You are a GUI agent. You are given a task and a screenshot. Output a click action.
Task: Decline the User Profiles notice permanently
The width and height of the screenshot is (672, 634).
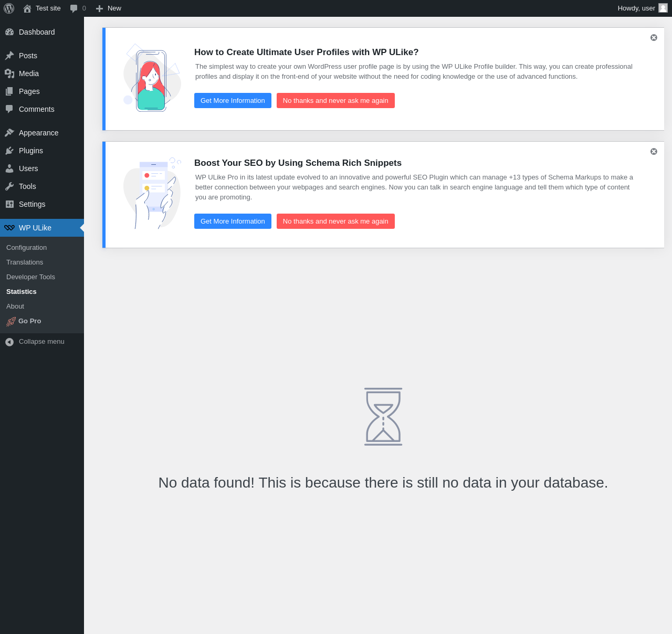(x=335, y=101)
